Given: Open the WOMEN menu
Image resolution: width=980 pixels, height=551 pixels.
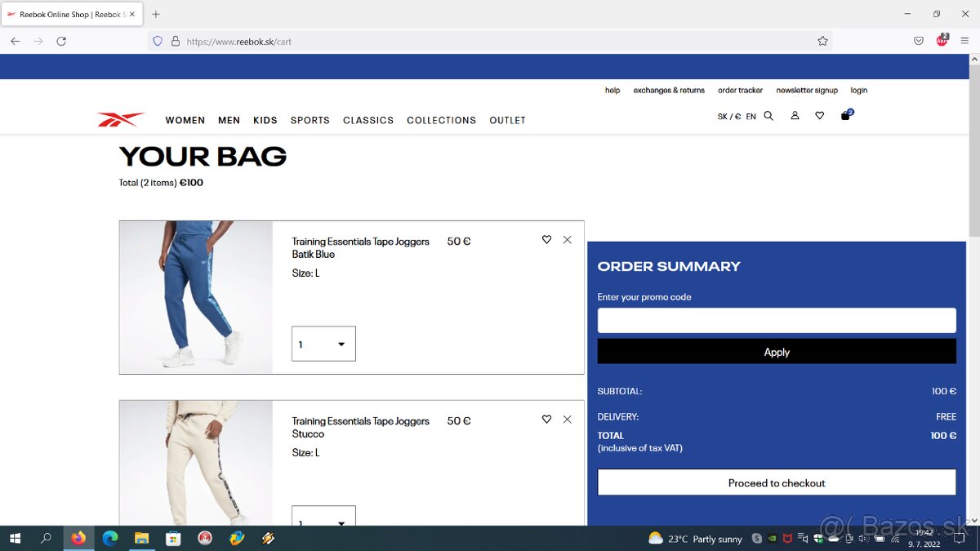Looking at the screenshot, I should click(185, 120).
